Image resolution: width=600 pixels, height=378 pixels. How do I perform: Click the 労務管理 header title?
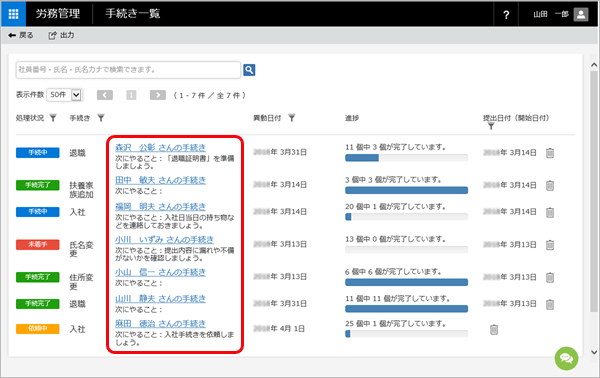pos(58,14)
